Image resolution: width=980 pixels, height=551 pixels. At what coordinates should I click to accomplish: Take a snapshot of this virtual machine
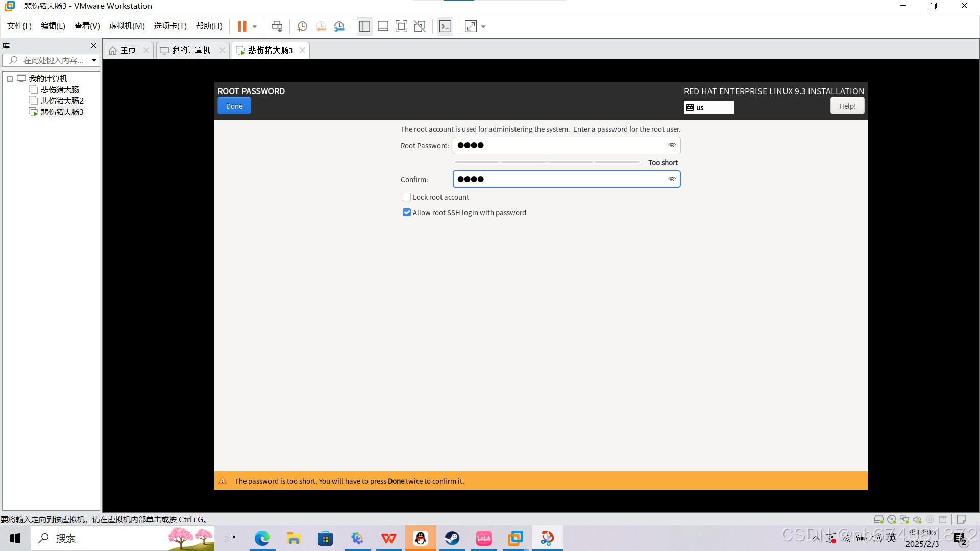click(302, 26)
